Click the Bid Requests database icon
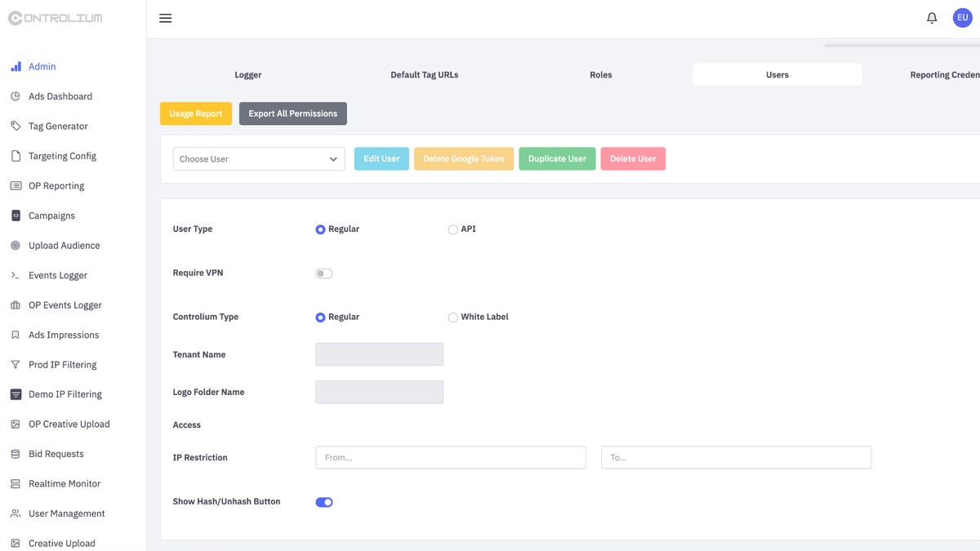The image size is (980, 551). (x=16, y=454)
